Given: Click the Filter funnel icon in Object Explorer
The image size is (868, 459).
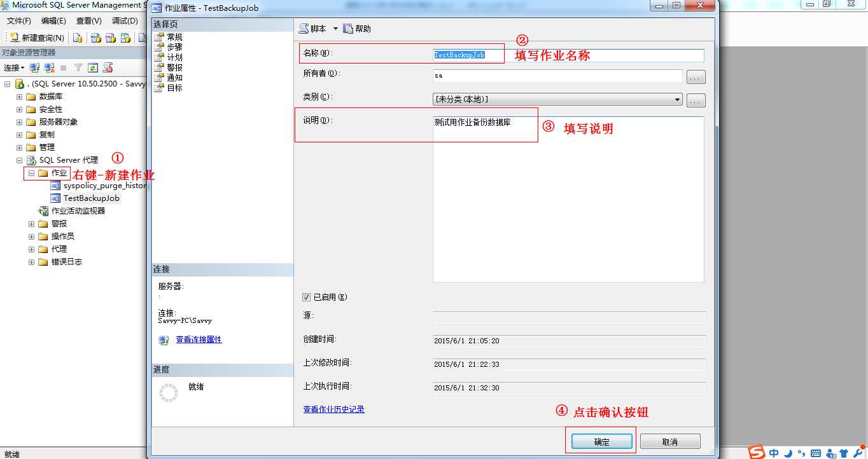Looking at the screenshot, I should [78, 67].
